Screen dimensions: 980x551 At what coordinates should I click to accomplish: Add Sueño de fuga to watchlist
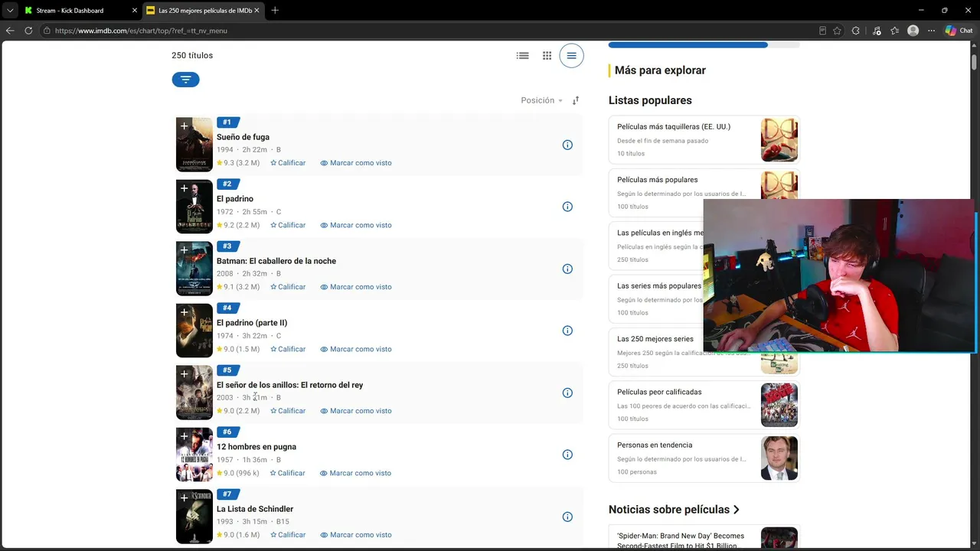point(184,126)
